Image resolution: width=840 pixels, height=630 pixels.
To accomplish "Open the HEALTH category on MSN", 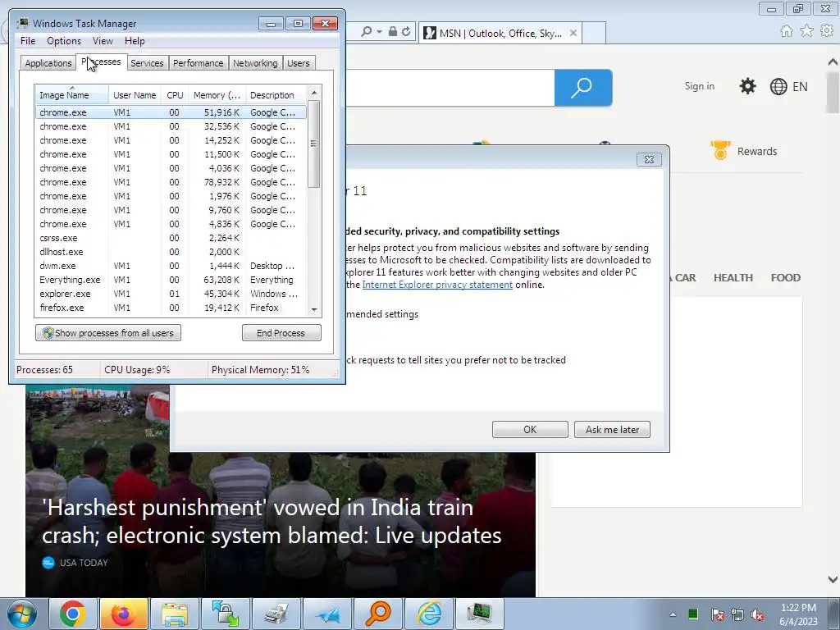I will [x=733, y=277].
